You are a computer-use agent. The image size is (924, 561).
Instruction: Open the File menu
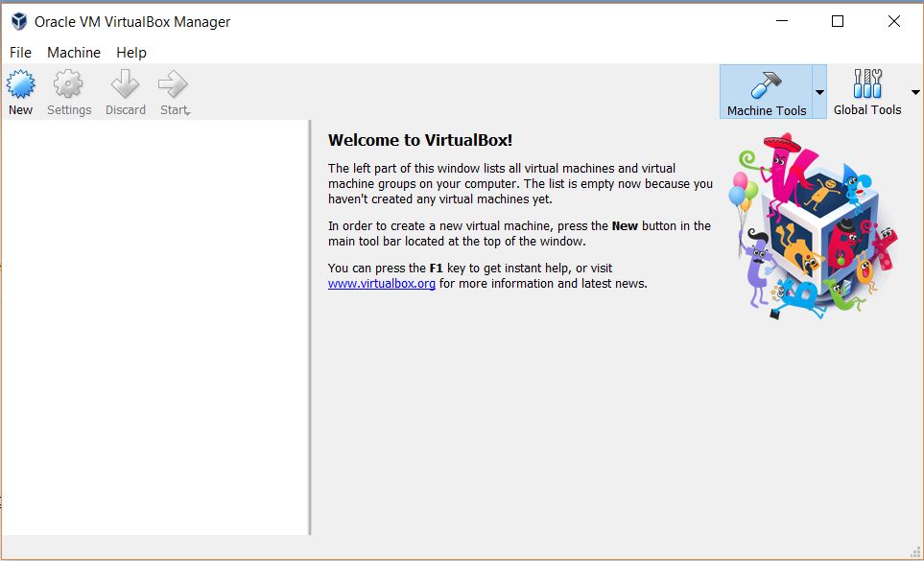click(19, 53)
